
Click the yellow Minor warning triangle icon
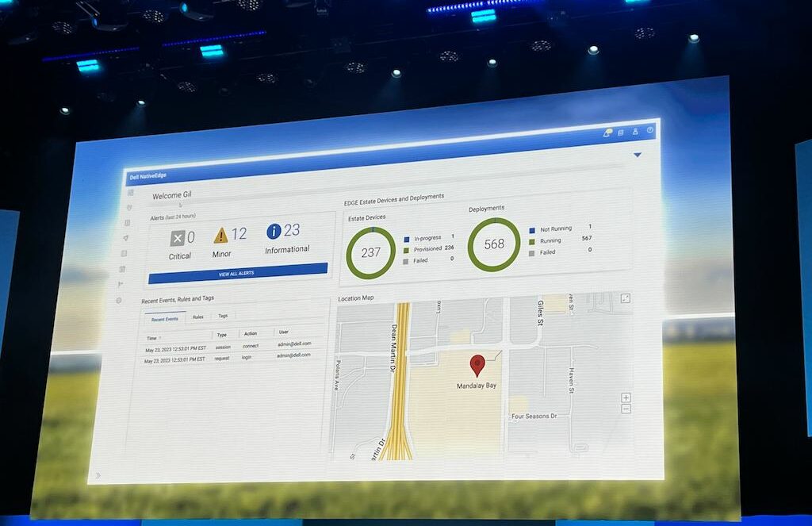coord(221,236)
